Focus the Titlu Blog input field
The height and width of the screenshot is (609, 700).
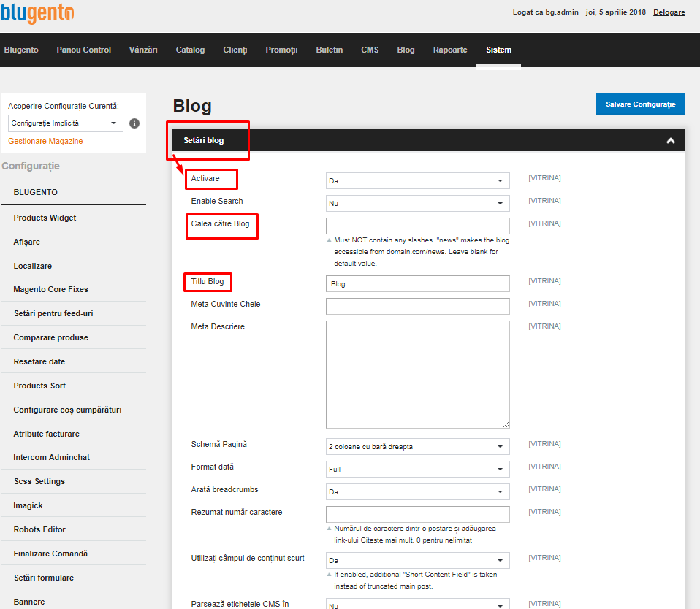coord(417,284)
